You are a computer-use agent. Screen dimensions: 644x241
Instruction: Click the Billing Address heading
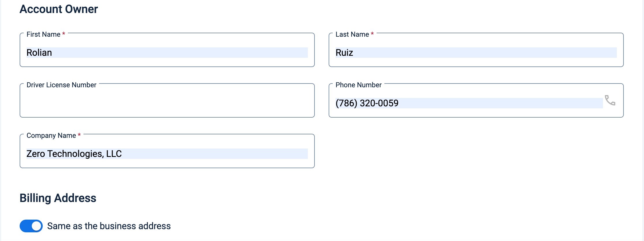(x=58, y=198)
